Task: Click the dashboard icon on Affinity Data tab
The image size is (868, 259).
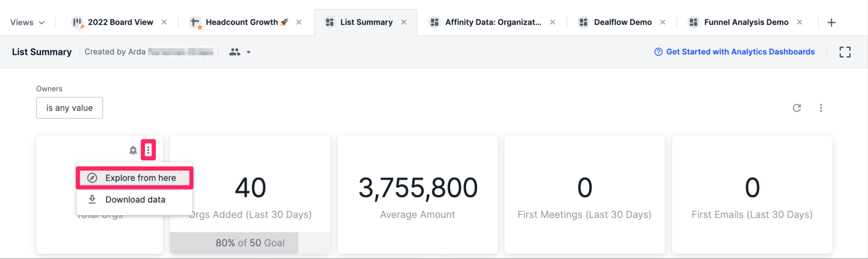Action: tap(434, 22)
